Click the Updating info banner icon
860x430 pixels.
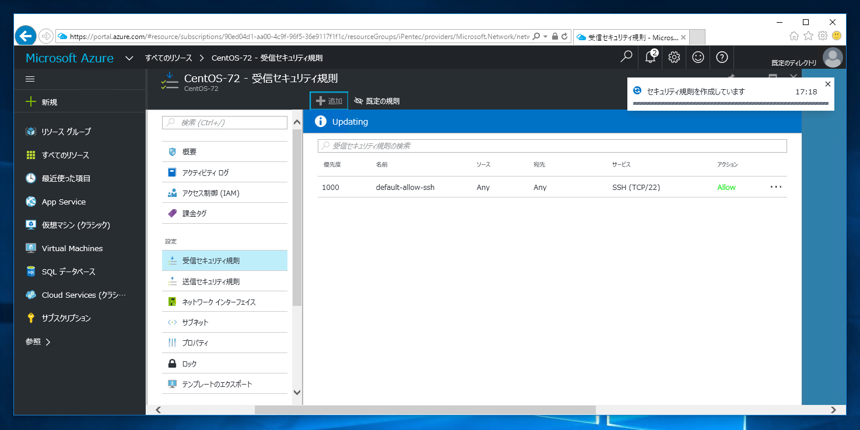[x=321, y=122]
